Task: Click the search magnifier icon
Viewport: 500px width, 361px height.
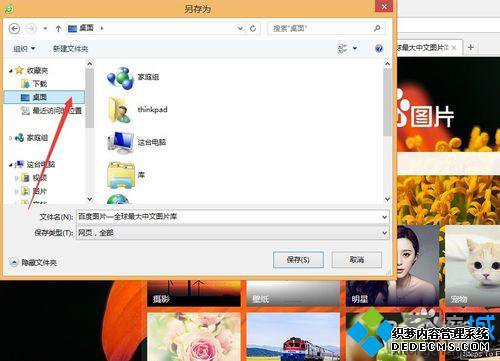Action: [377, 28]
